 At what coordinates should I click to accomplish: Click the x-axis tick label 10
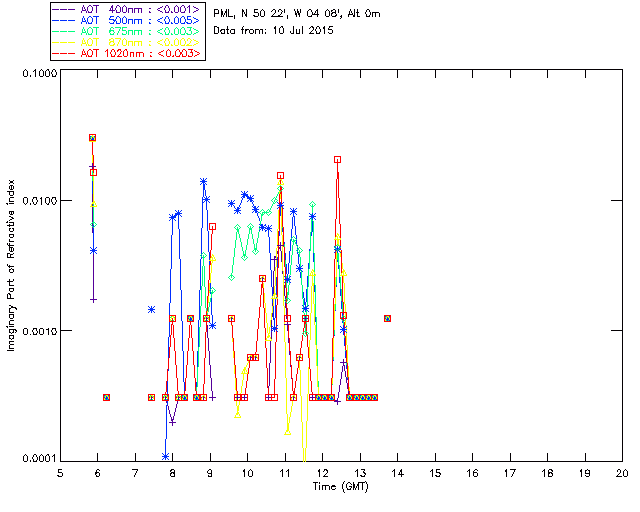click(x=247, y=473)
